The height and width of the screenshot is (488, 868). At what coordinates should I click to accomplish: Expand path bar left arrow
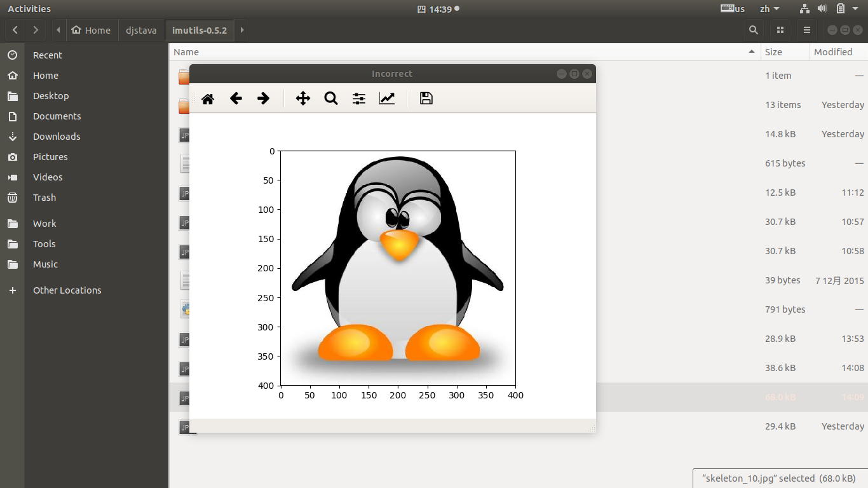pyautogui.click(x=58, y=30)
